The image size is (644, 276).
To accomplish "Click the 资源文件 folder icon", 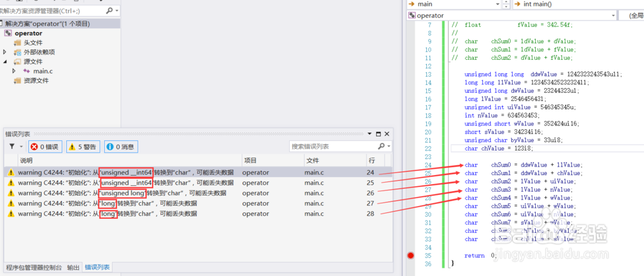I will click(17, 80).
